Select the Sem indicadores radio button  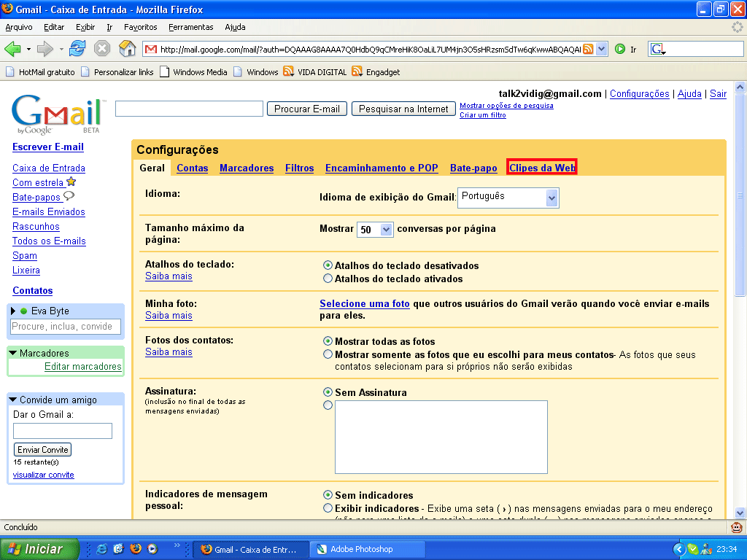328,495
